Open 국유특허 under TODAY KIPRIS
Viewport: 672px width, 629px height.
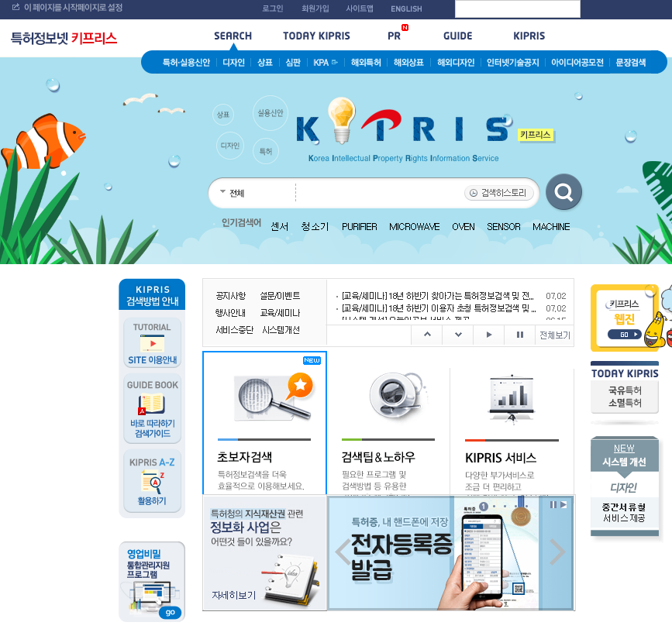625,390
